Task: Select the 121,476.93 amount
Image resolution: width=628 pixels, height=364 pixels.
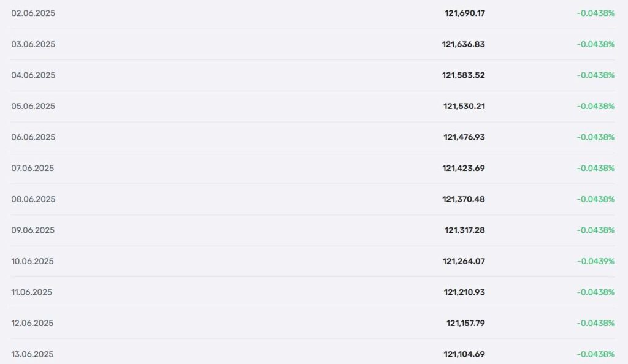Action: click(464, 137)
